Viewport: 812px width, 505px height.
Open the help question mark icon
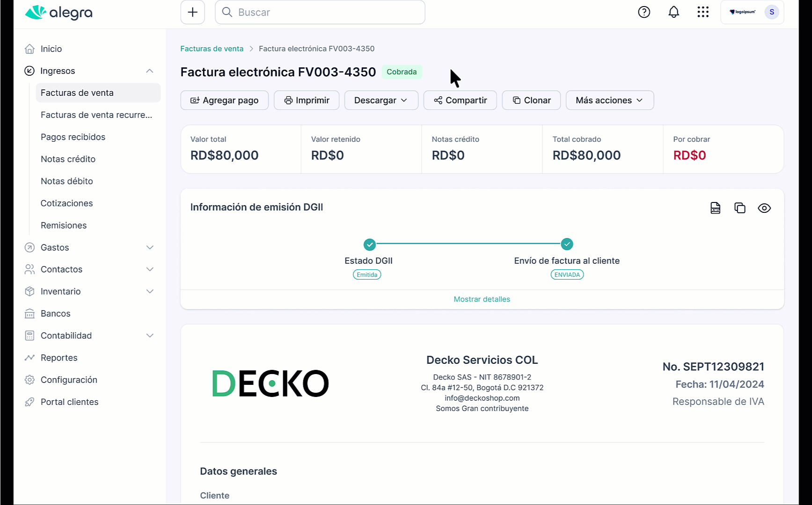(644, 12)
